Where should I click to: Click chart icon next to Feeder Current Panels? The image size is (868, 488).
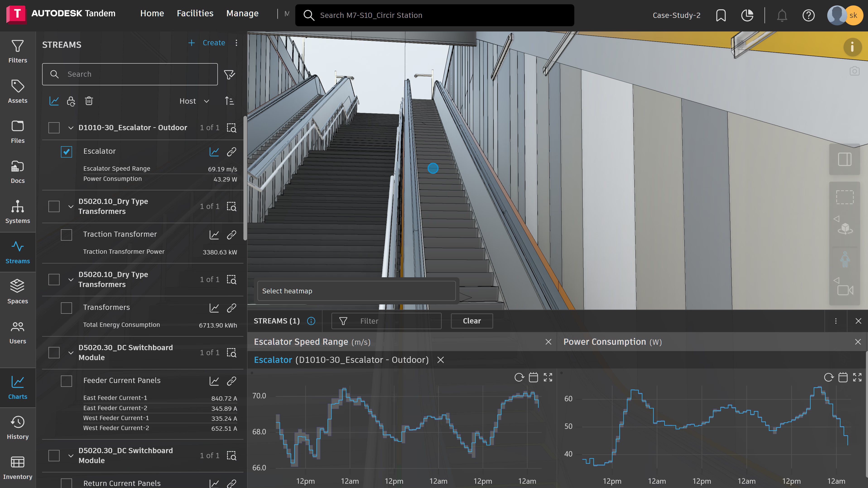pyautogui.click(x=214, y=381)
